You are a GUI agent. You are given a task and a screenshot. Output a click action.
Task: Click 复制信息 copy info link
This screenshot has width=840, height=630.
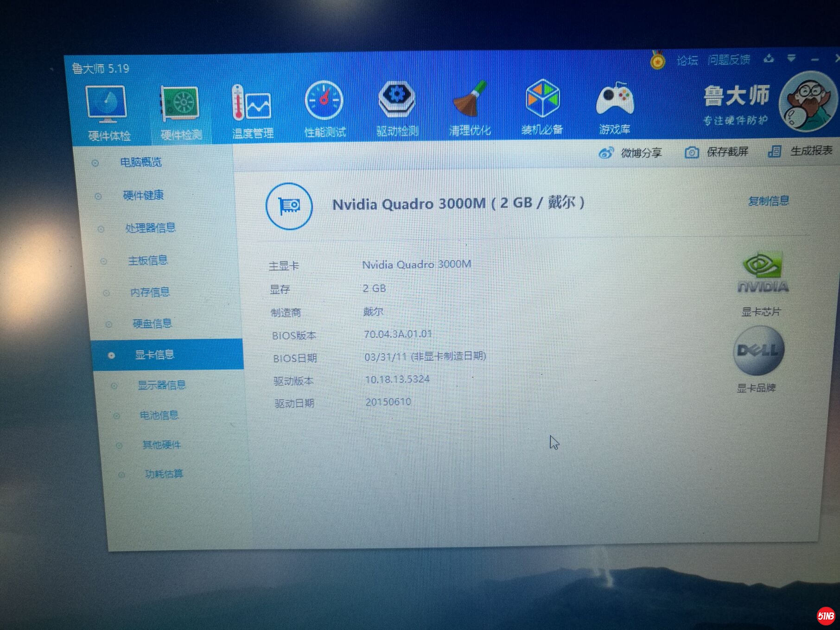pos(768,201)
